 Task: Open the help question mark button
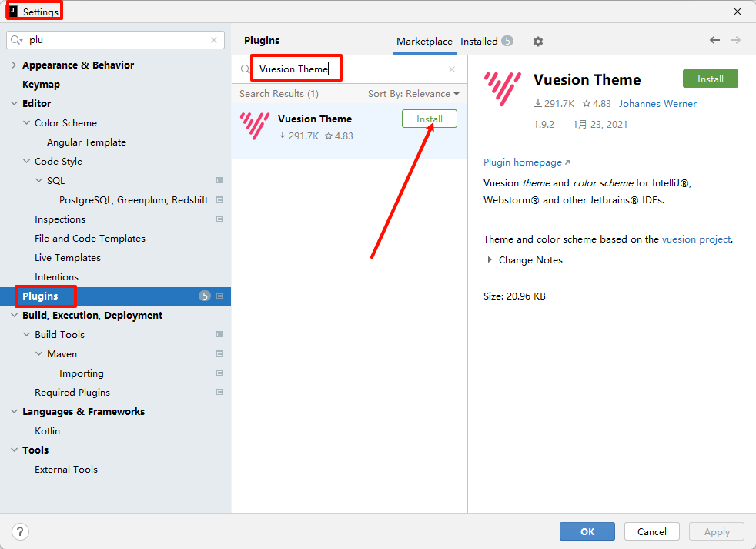(x=20, y=531)
